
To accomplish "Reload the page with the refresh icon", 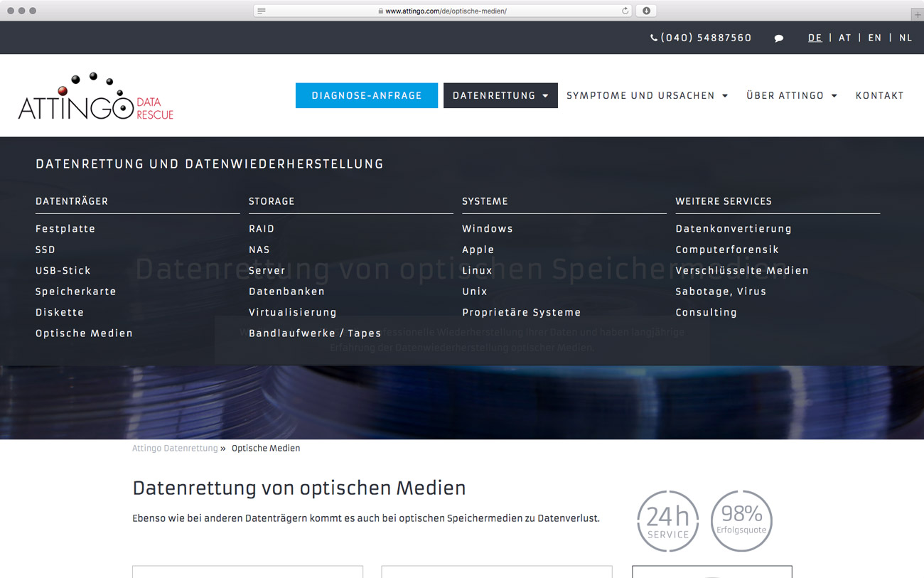I will (625, 11).
